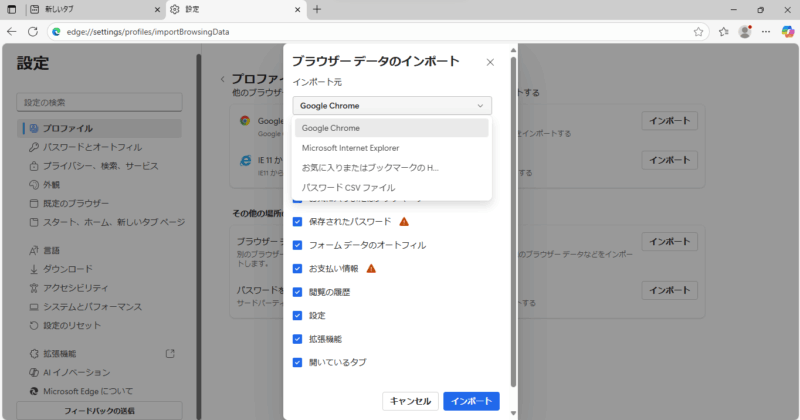This screenshot has width=800, height=420.
Task: Uncheck the 開いているタブ checkbox
Action: tap(297, 362)
